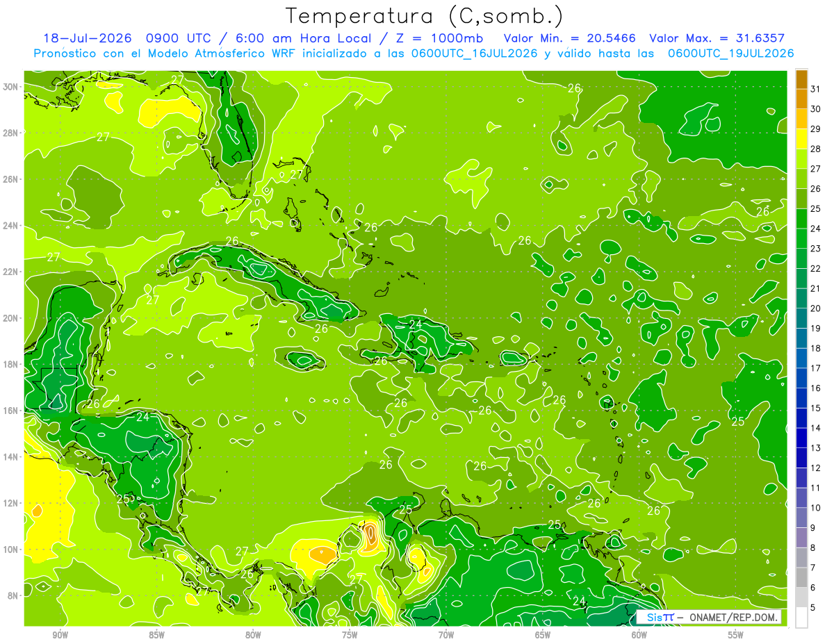Click the color-scale label 17

click(815, 368)
